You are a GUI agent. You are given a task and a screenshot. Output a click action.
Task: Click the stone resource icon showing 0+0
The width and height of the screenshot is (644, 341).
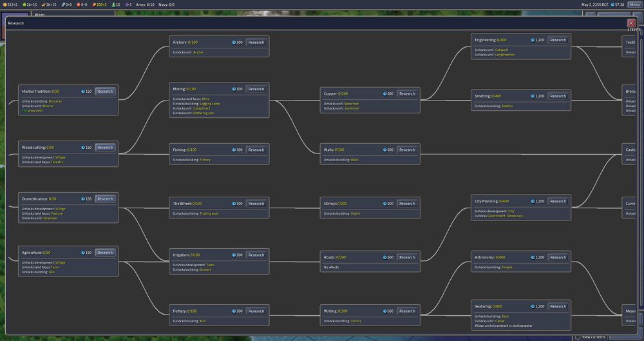tap(63, 5)
